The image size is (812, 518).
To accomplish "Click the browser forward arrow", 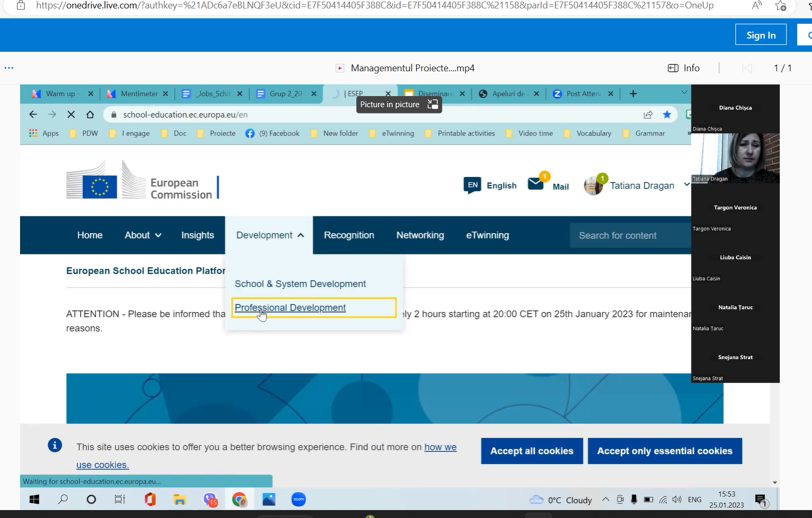I will point(52,115).
